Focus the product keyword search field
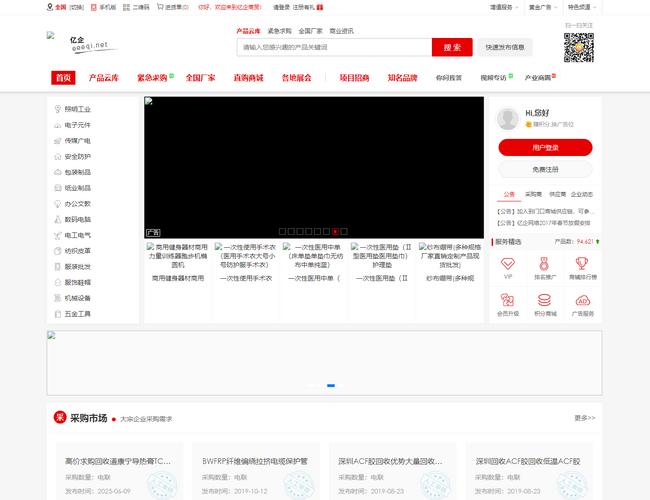 pyautogui.click(x=334, y=47)
